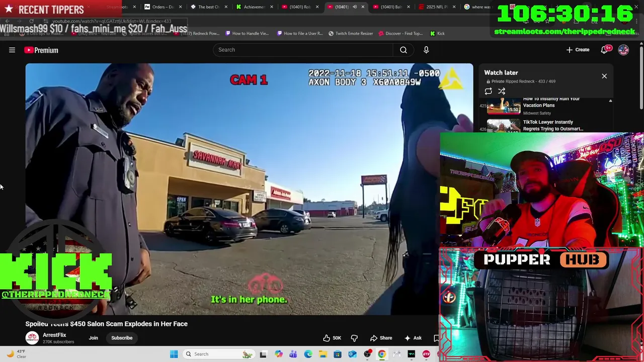Viewport: 644px width, 362px height.
Task: Open YouTube notifications bell
Action: pos(605,50)
